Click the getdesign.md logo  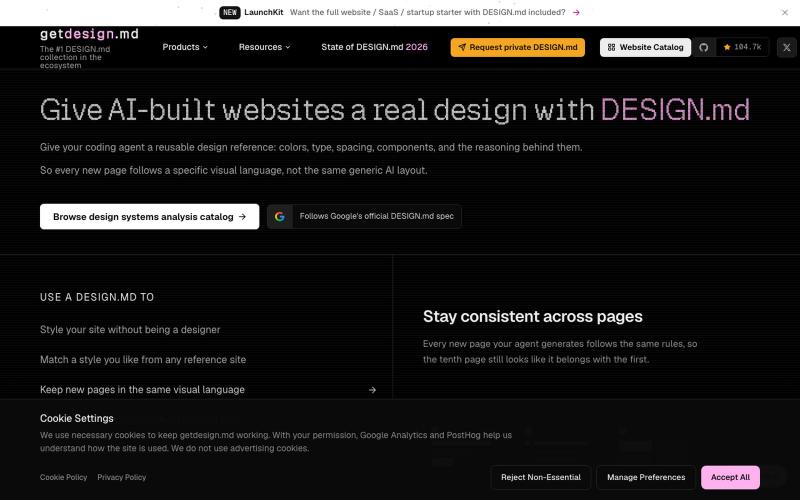89,34
